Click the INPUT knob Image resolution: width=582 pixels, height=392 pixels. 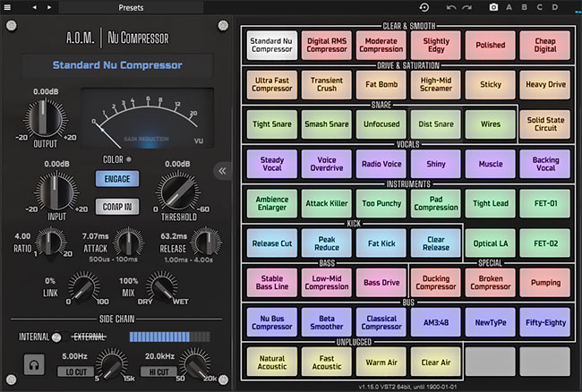point(56,192)
